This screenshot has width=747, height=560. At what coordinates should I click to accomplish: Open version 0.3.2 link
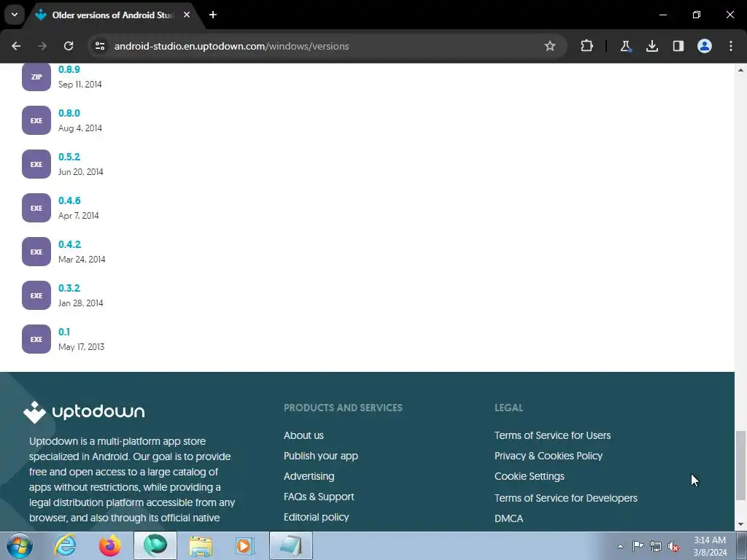69,289
